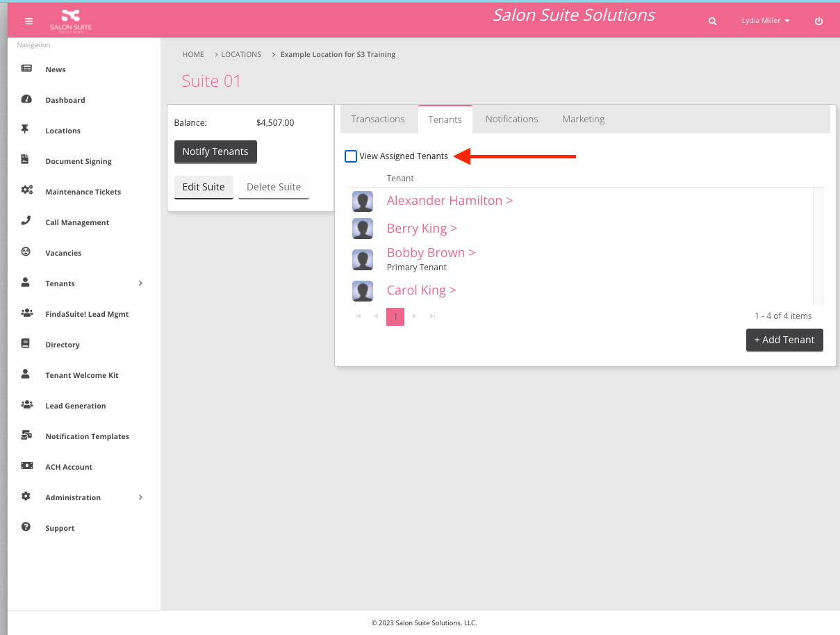Click the $4,507.00 balance value
This screenshot has width=840, height=635.
pyautogui.click(x=275, y=122)
